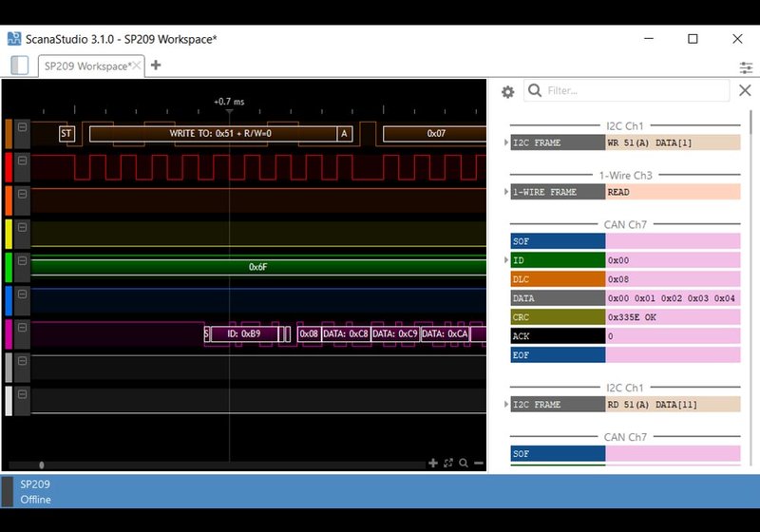760x532 pixels.
Task: Close the SP209 Workspace tab
Action: (x=137, y=66)
